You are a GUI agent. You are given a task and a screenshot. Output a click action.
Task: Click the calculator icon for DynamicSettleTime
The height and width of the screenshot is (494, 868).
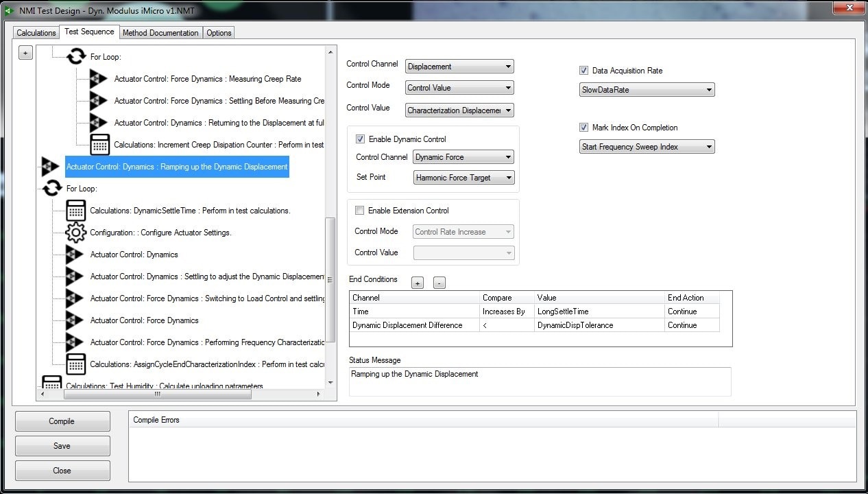point(75,210)
